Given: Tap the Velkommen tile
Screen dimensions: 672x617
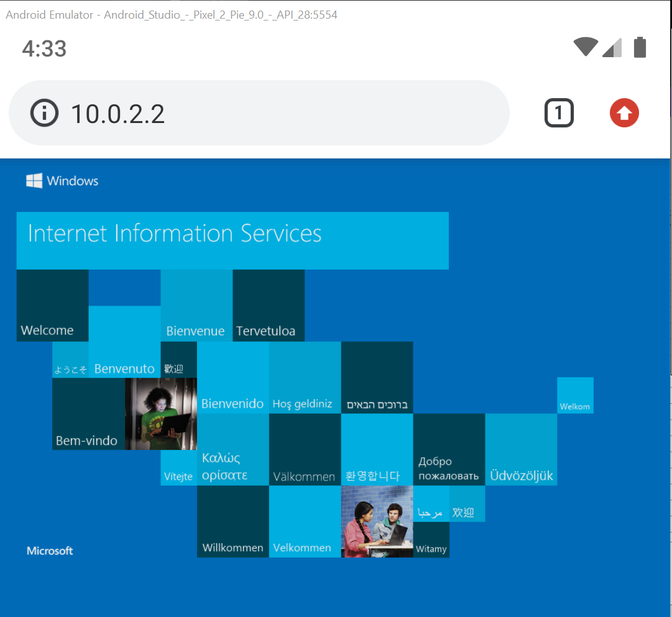Looking at the screenshot, I should (305, 521).
